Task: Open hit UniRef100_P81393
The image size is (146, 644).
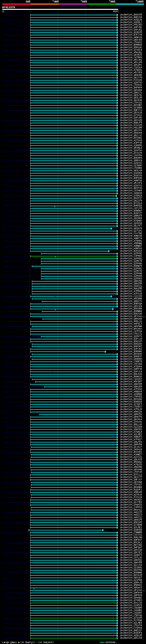Action: 131,25
